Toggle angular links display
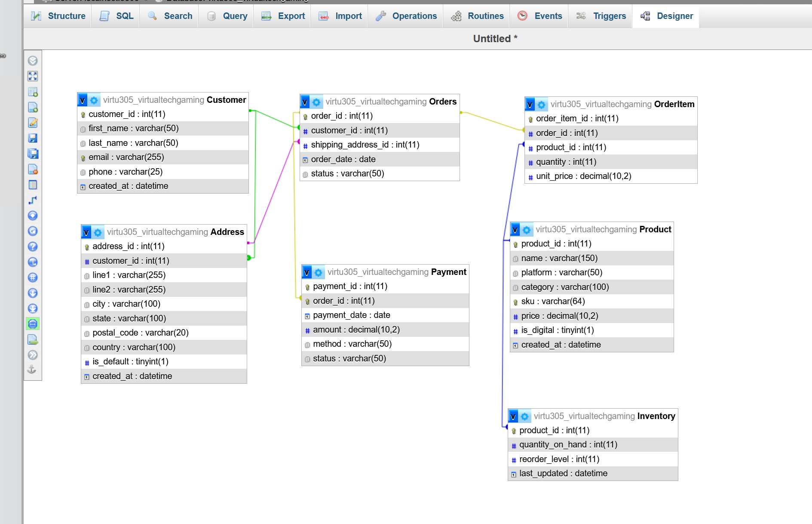This screenshot has height=524, width=812. click(33, 262)
